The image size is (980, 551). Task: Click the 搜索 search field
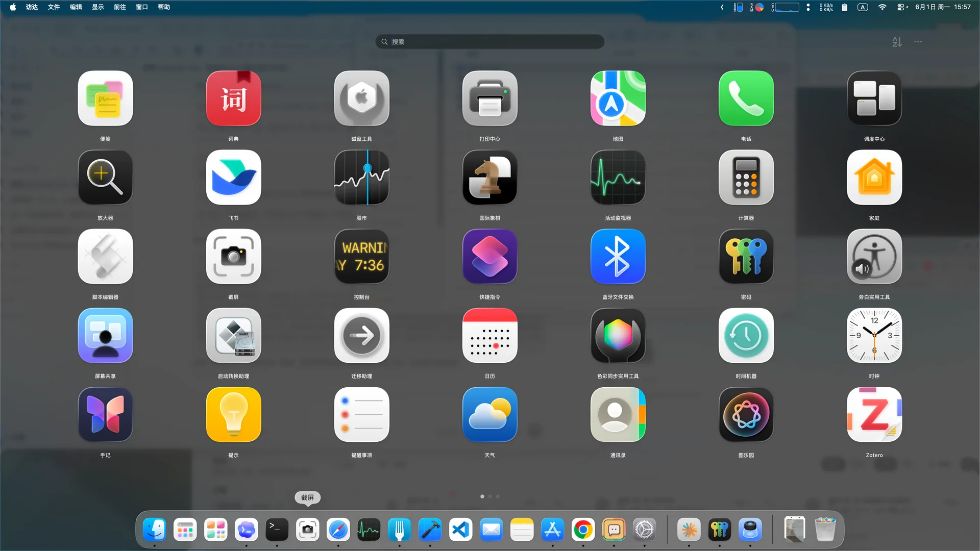[x=489, y=42]
